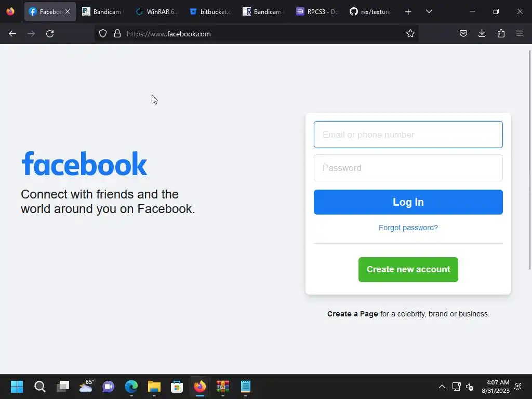Click the facebook logo

pyautogui.click(x=84, y=164)
